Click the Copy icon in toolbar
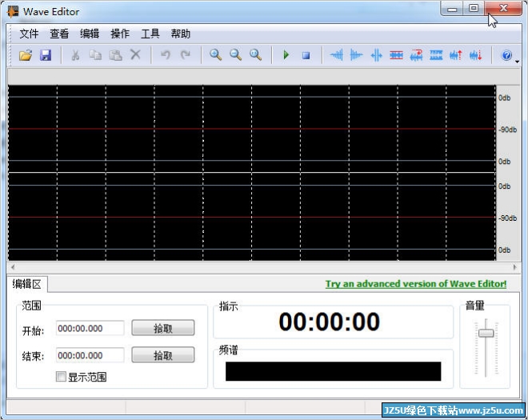Viewport: 528px width, 420px height. [x=95, y=55]
